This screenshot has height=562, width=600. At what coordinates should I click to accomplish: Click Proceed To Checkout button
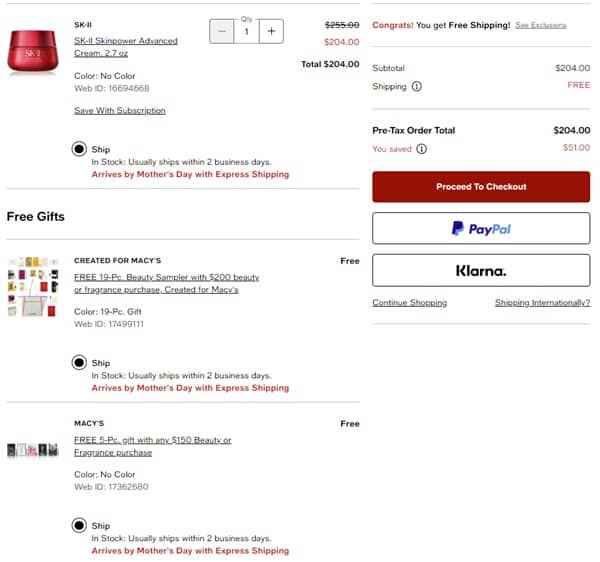point(481,187)
